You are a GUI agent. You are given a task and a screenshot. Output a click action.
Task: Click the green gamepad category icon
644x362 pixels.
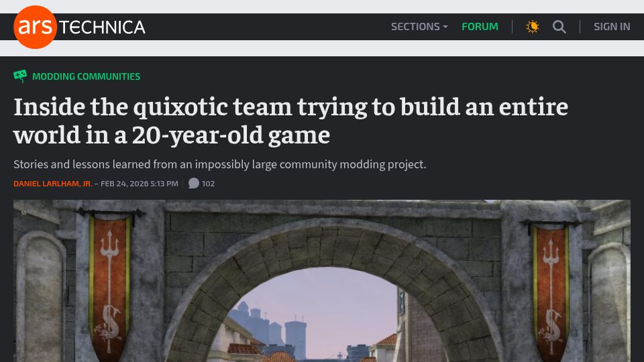[x=20, y=76]
